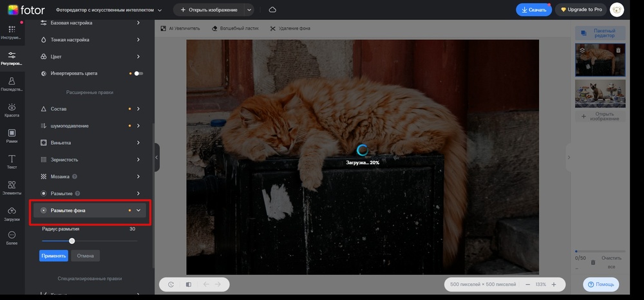Open the dropdown arrow beside Открыть изображение

pyautogui.click(x=249, y=10)
